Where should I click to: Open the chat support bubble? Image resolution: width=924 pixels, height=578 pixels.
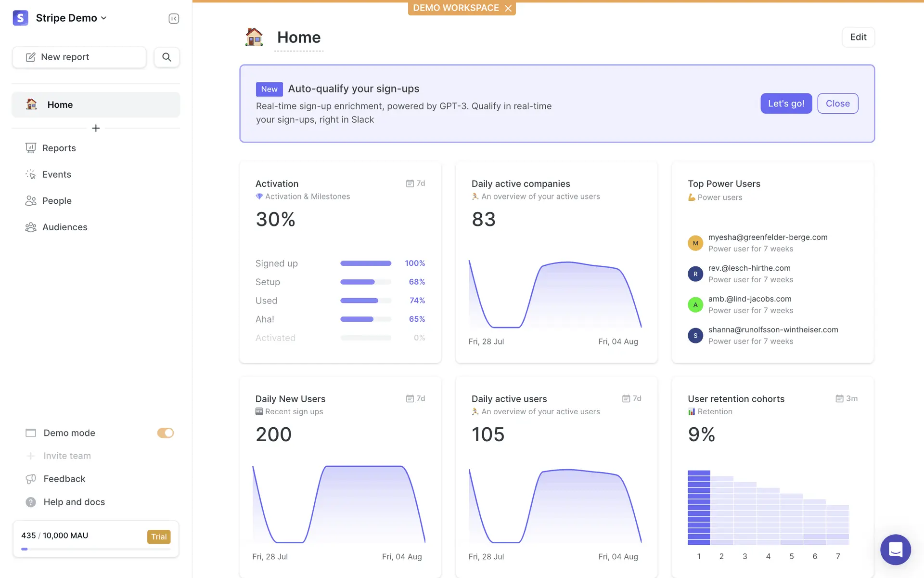pos(895,549)
